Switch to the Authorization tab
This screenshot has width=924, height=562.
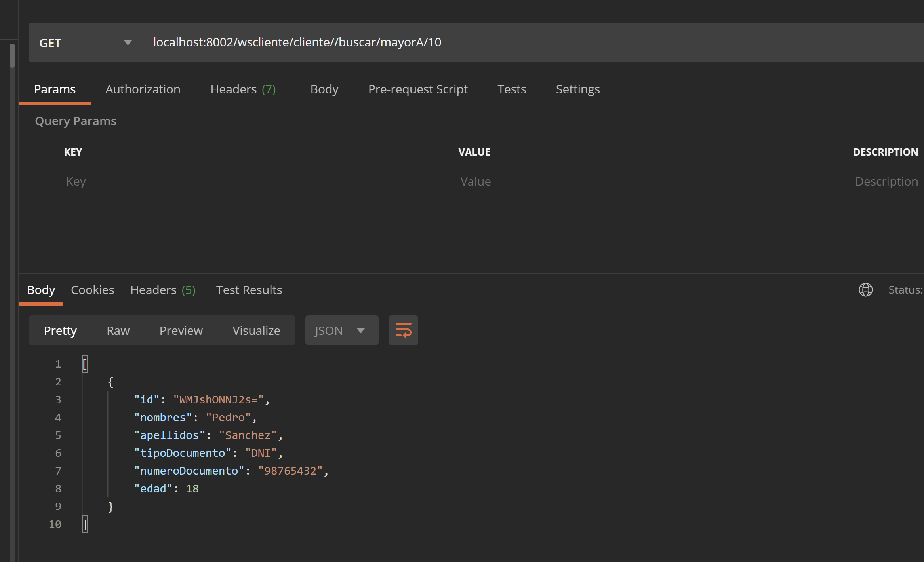pos(143,89)
